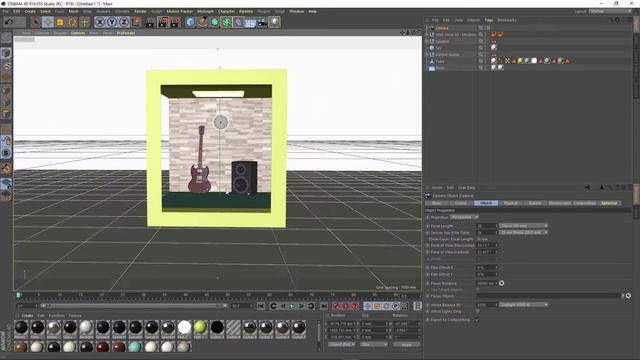Click Apply in the Coordinates panel
Screen dimensions: 640x360
[x=407, y=345]
